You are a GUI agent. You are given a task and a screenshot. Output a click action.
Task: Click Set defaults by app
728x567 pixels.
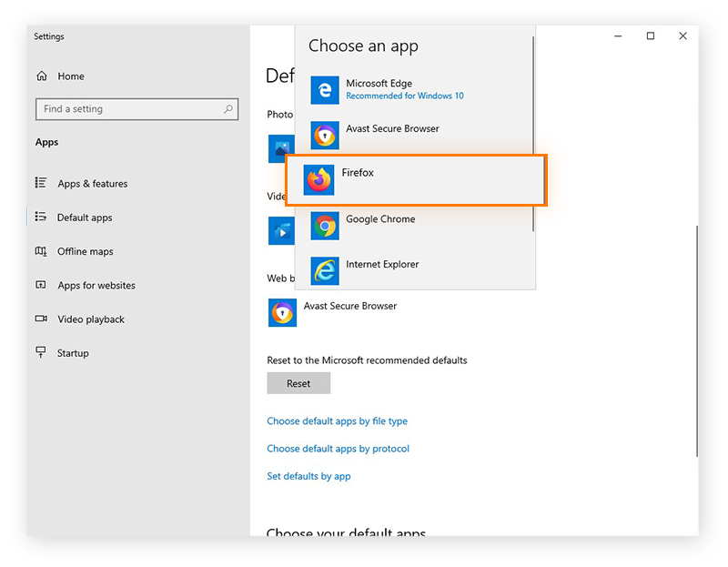308,475
